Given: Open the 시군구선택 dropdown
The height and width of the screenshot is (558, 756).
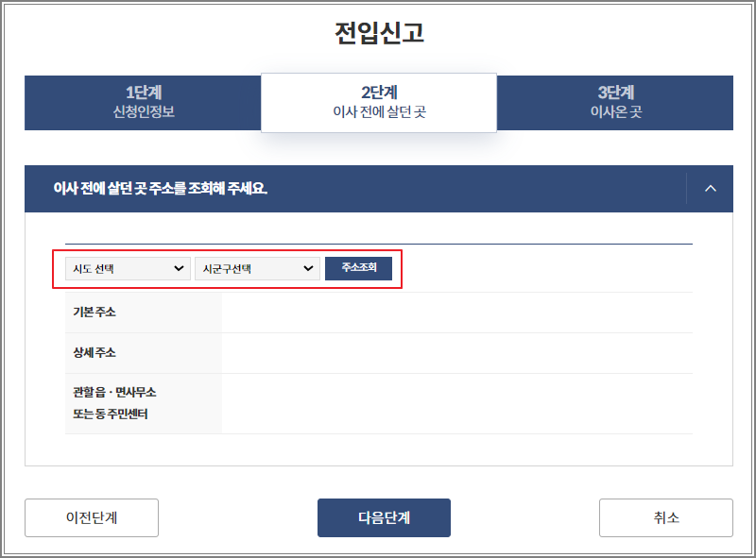Looking at the screenshot, I should tap(257, 268).
